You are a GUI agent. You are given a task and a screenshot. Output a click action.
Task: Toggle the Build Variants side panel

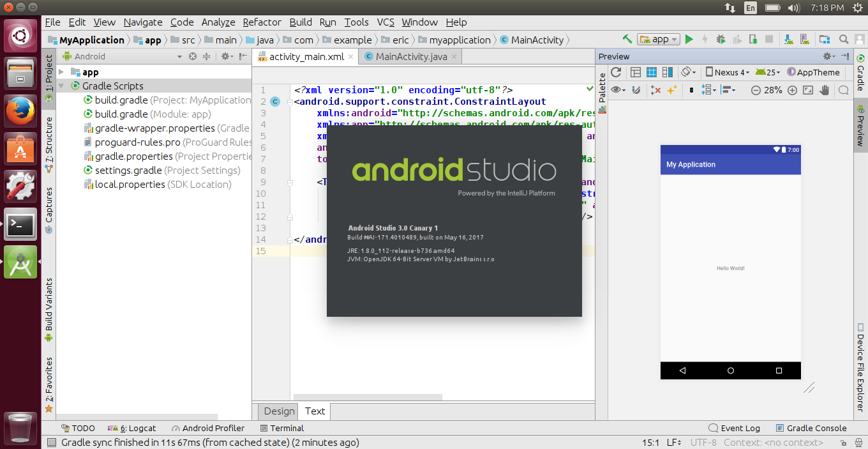[49, 309]
